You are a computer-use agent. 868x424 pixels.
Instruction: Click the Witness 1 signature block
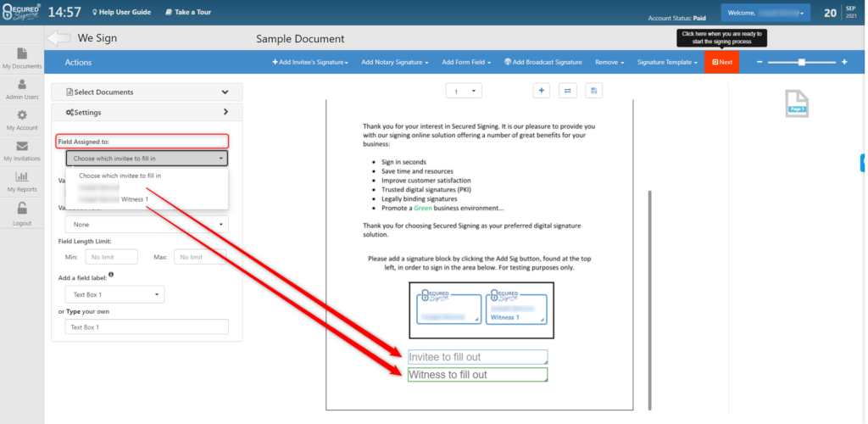(x=516, y=309)
